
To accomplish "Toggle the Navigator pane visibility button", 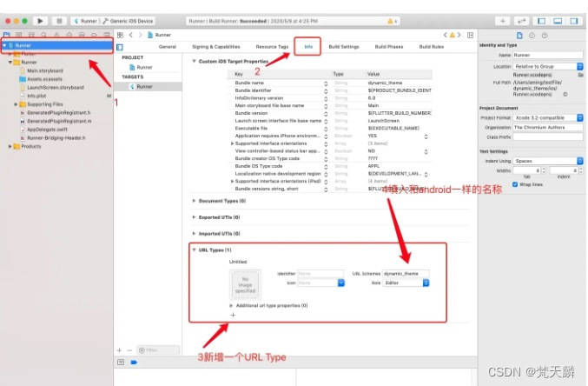I will click(541, 21).
